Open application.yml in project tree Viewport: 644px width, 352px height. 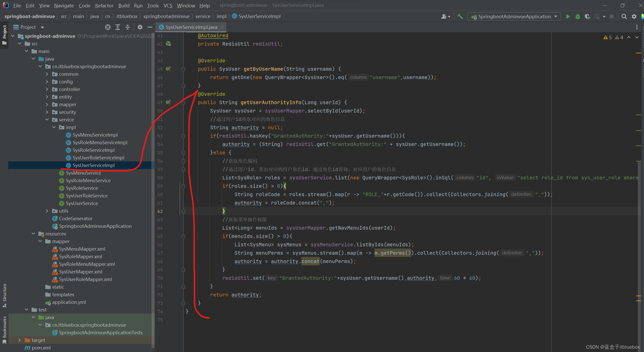coord(69,302)
